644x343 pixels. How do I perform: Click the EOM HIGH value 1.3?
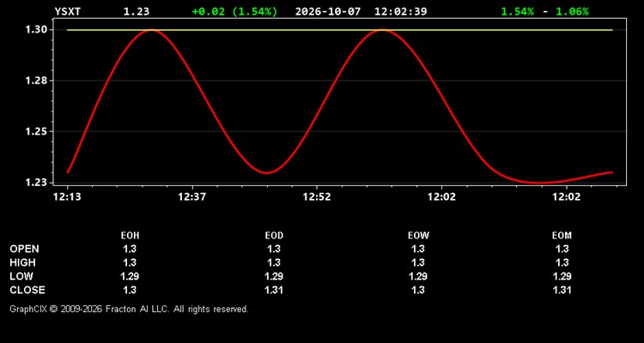[562, 262]
